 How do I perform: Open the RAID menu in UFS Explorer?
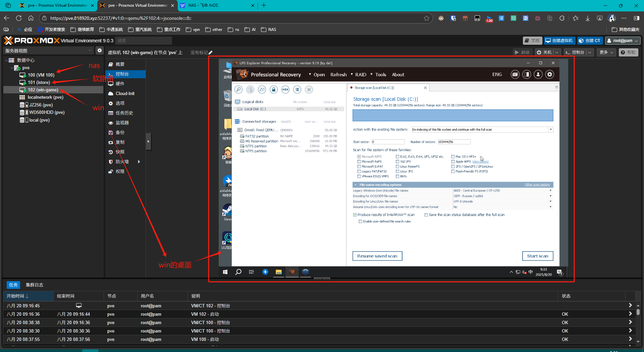tap(361, 75)
